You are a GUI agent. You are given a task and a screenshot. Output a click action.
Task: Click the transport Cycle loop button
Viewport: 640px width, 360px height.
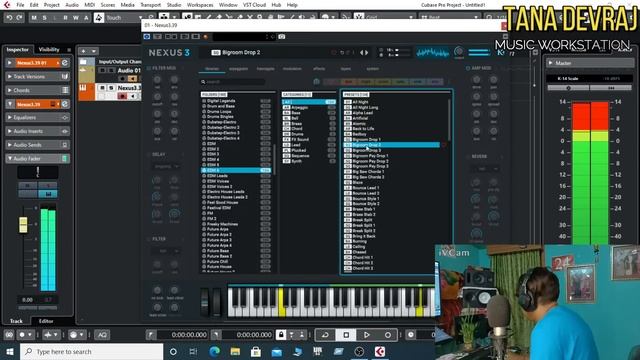pyautogui.click(x=325, y=335)
